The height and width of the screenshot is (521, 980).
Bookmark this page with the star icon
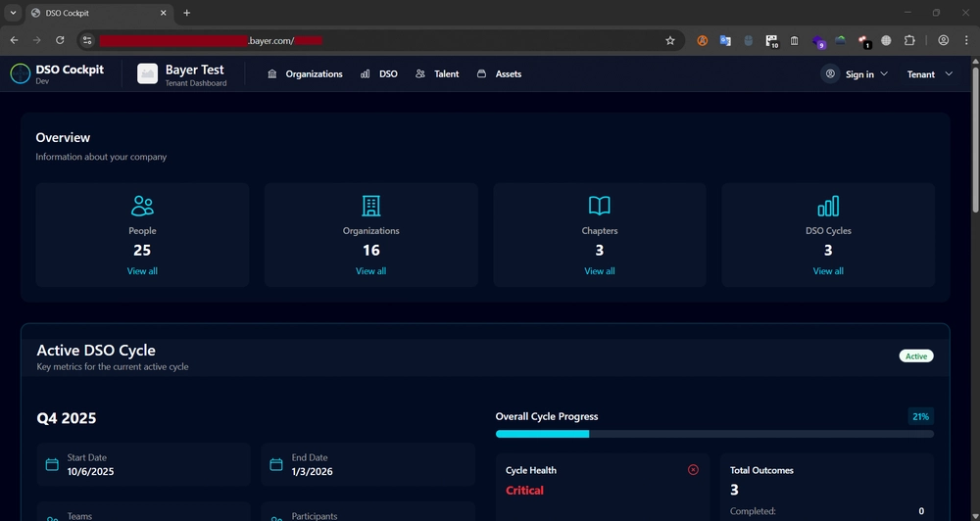point(670,40)
